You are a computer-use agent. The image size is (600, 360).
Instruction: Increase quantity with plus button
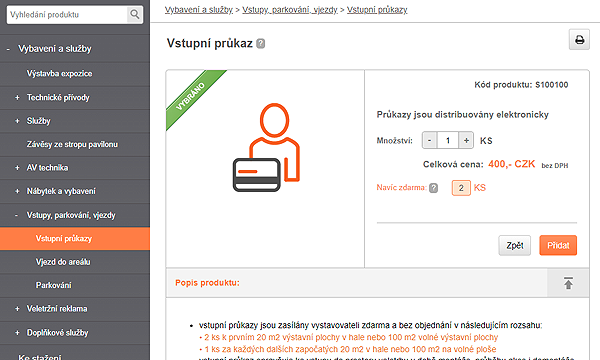466,140
